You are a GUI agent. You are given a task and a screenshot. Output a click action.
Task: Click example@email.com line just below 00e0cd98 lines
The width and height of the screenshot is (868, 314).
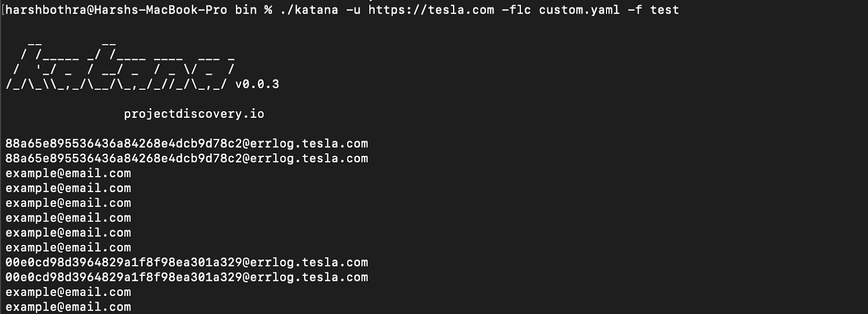(x=68, y=292)
